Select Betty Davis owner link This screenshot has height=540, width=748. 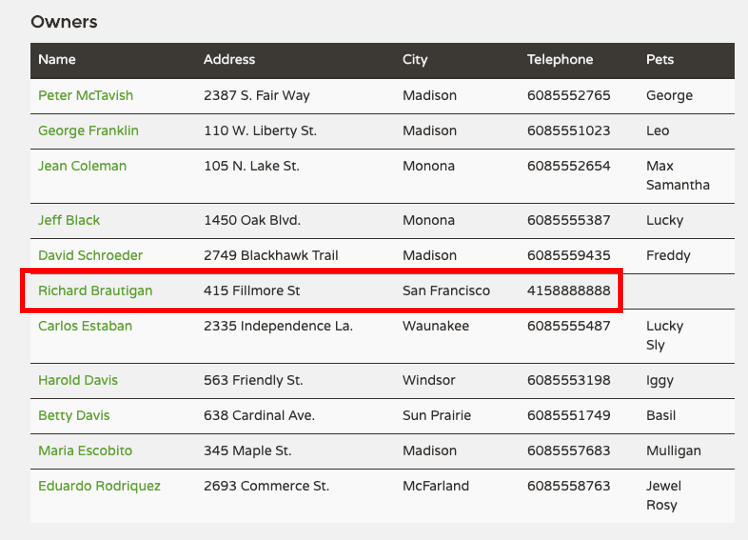(74, 416)
